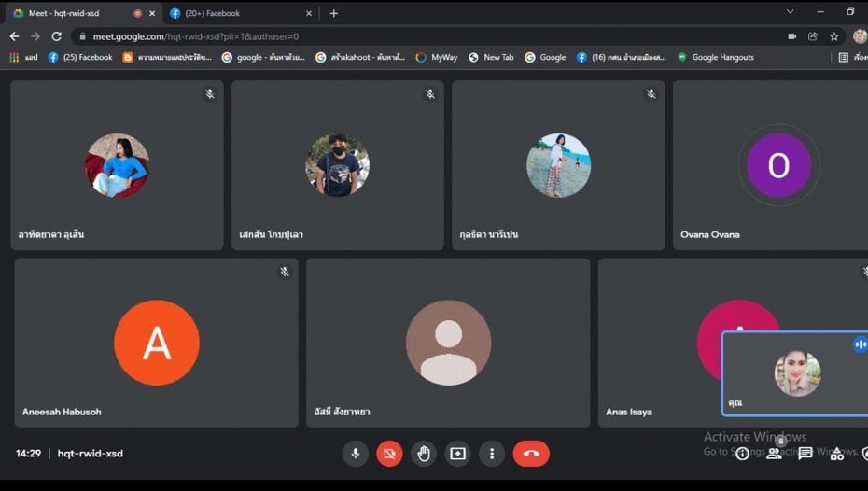Expand the tab search chevron
The width and height of the screenshot is (868, 491).
[790, 12]
